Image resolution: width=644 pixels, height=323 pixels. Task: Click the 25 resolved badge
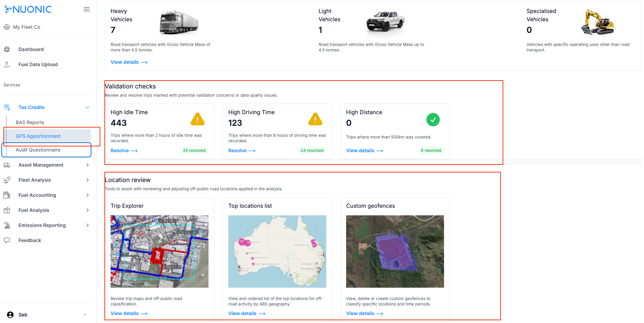(194, 151)
